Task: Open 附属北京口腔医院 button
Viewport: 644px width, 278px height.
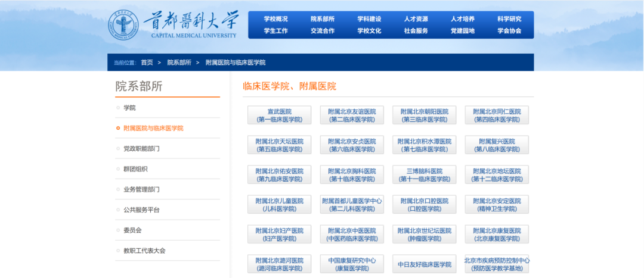Action: (425, 205)
